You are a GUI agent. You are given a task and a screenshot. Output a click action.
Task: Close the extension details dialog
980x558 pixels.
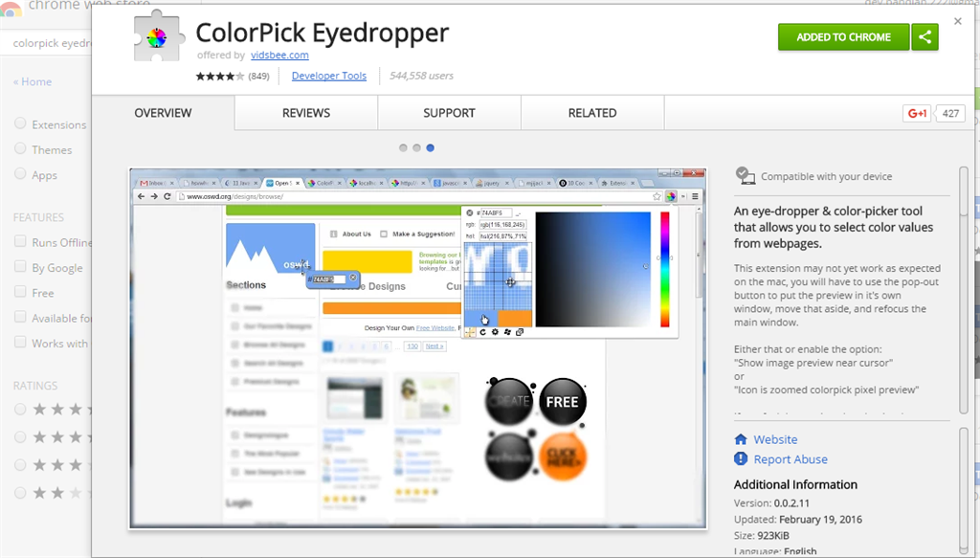[957, 21]
